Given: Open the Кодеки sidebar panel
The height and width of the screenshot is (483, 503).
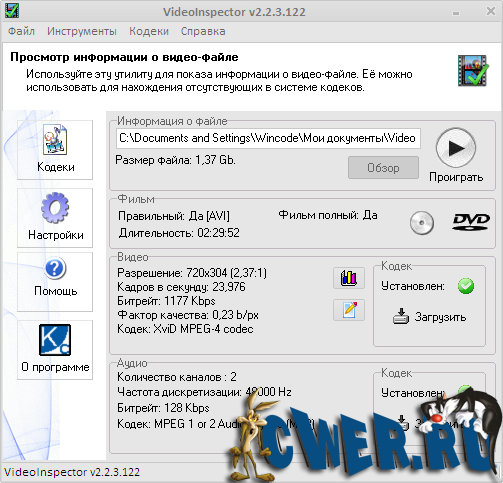Looking at the screenshot, I should click(x=55, y=150).
